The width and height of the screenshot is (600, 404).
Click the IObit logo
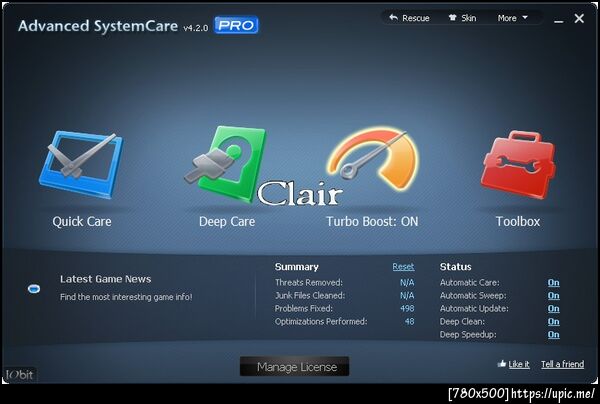[x=20, y=375]
